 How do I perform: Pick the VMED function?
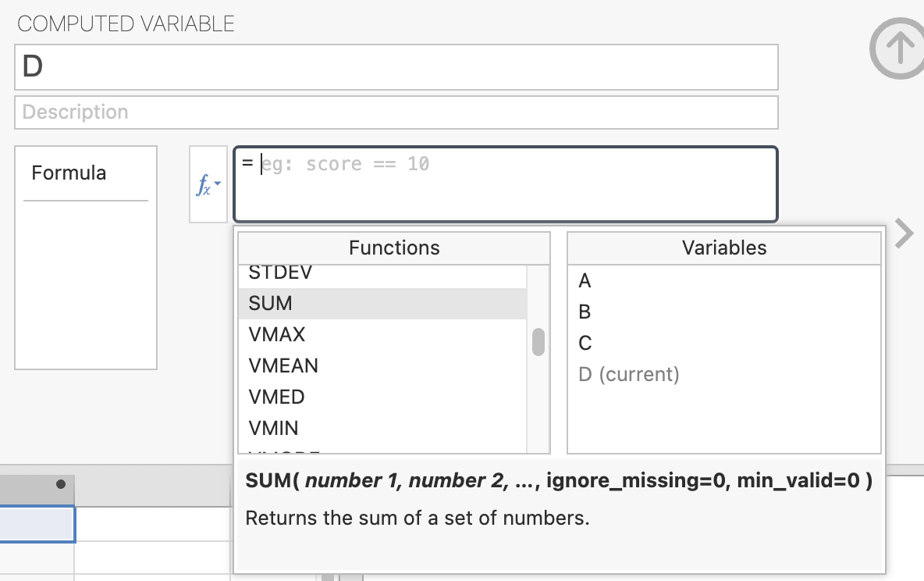click(x=276, y=397)
